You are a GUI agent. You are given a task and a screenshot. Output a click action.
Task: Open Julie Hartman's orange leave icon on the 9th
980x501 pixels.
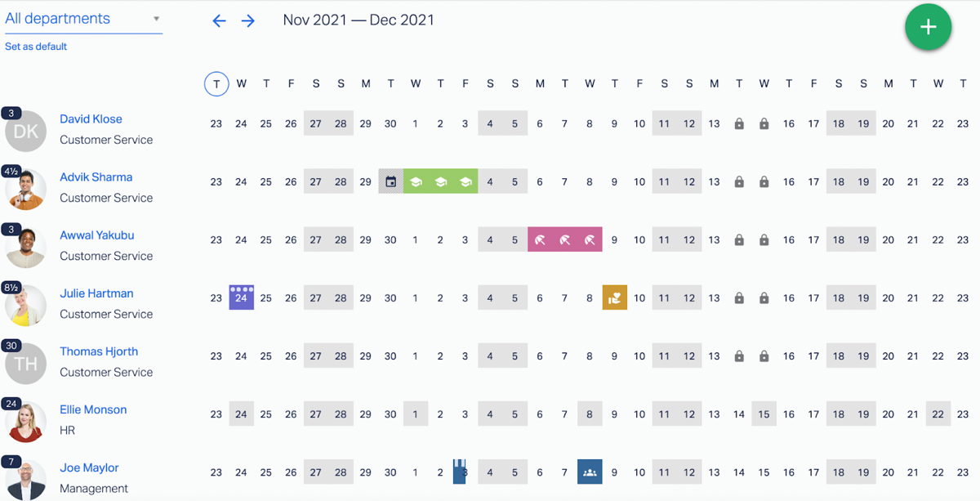click(614, 297)
